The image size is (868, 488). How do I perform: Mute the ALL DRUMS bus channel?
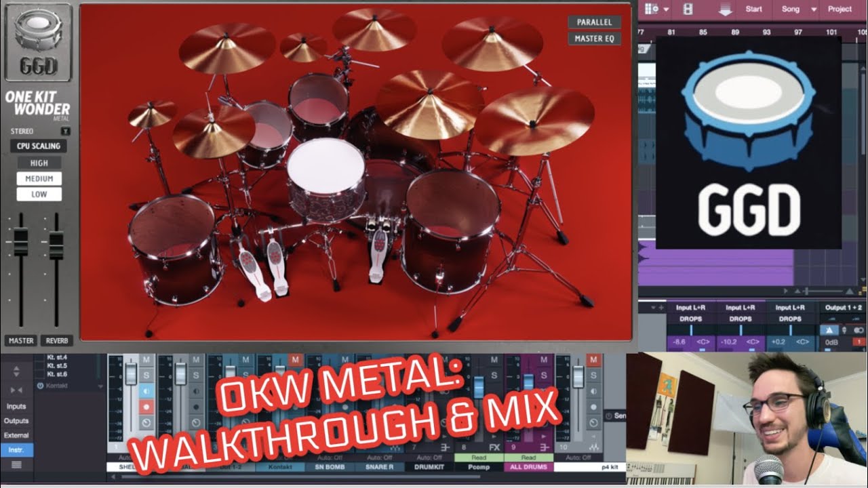click(544, 360)
